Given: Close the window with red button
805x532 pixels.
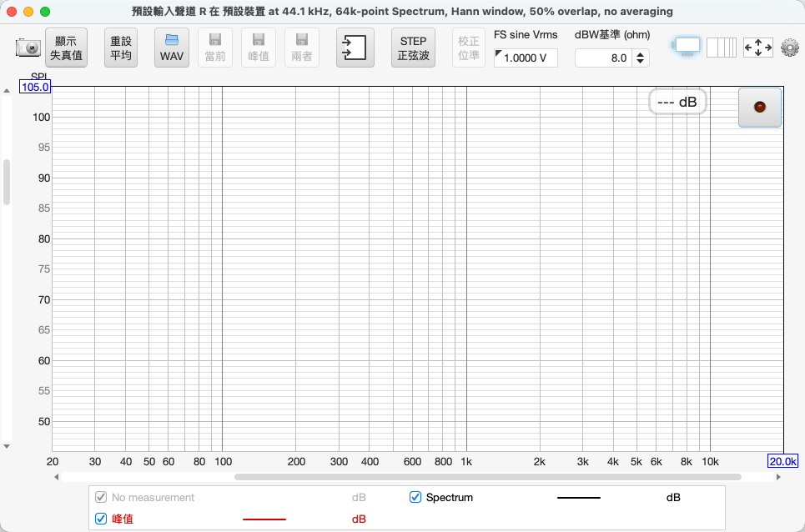Looking at the screenshot, I should (x=12, y=12).
